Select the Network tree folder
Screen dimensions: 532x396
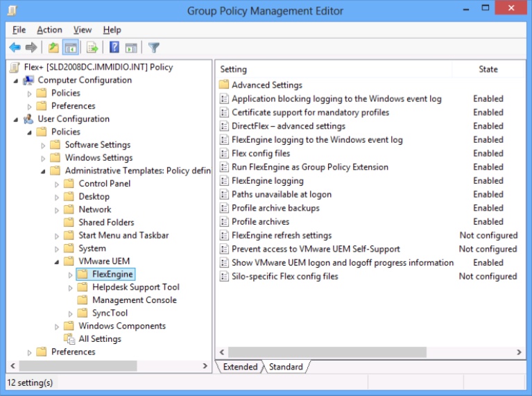point(95,209)
